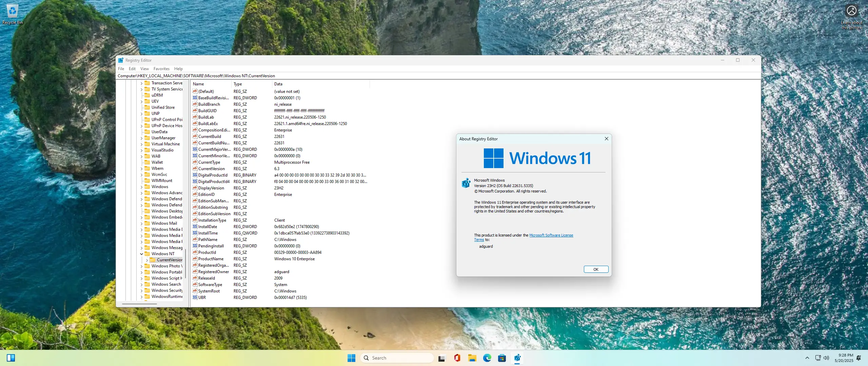Image resolution: width=868 pixels, height=366 pixels.
Task: Expand the CurrentVersion tree node
Action: coord(147,260)
